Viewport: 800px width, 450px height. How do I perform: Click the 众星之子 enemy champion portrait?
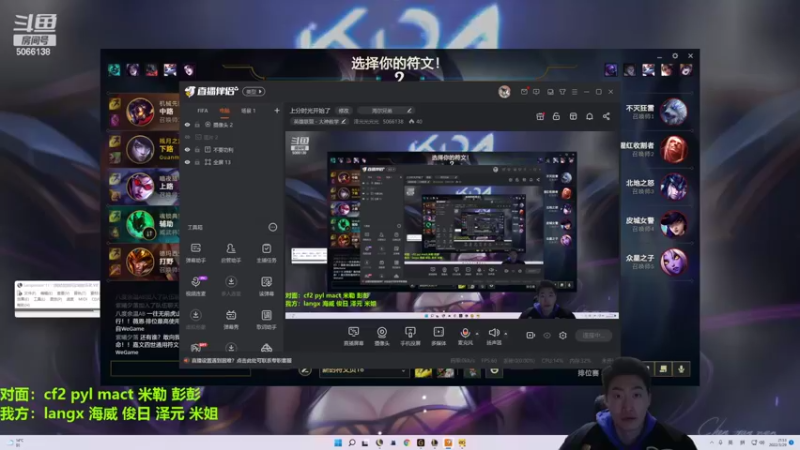[673, 262]
